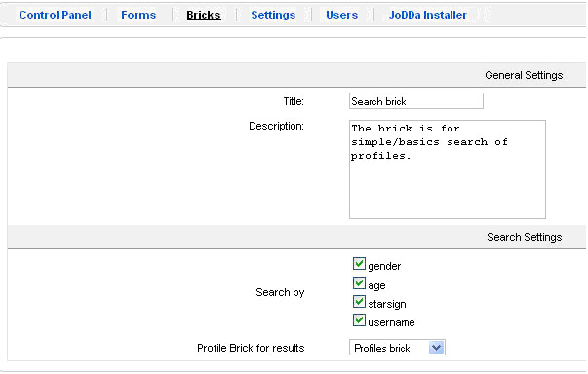Screen dimensions: 588x374
Task: Click the General Settings section header text
Action: [x=524, y=75]
